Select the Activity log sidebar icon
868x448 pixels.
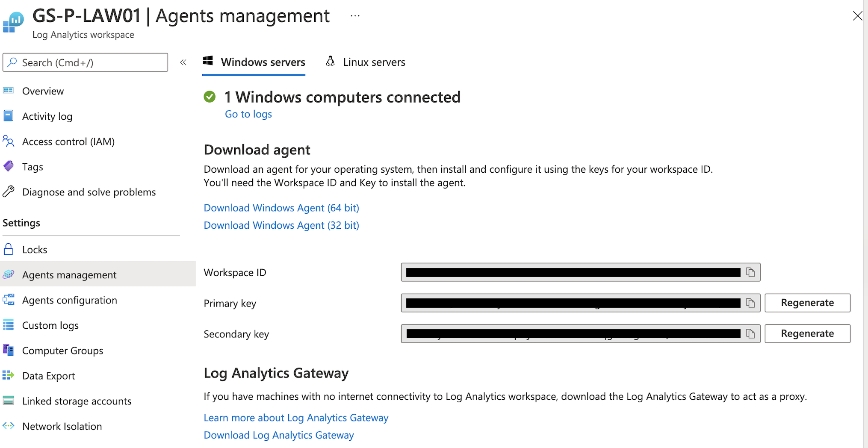point(9,115)
